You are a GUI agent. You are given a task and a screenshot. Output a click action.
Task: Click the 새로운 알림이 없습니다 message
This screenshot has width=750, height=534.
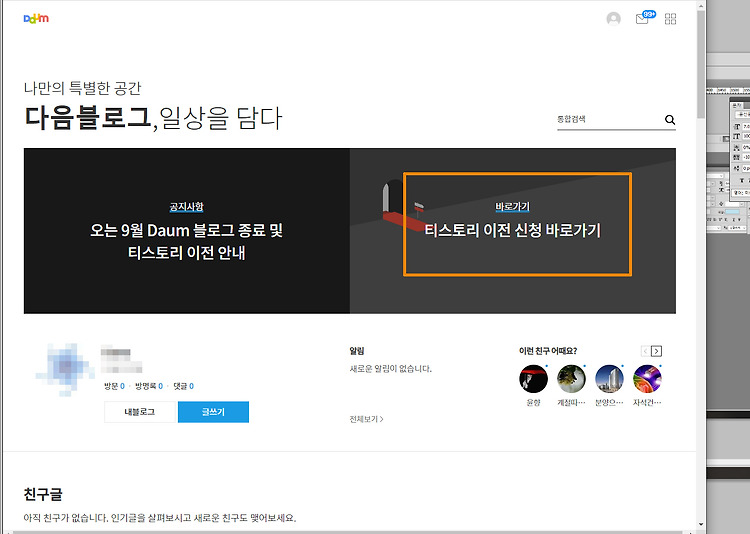(x=390, y=369)
